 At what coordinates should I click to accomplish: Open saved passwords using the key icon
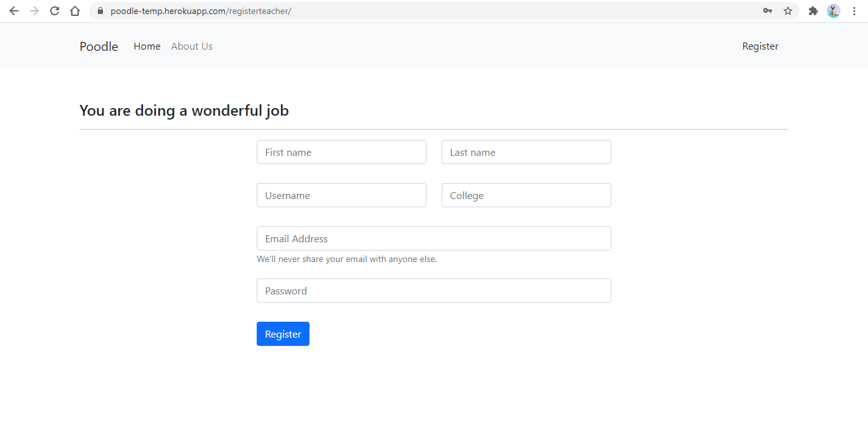coord(768,11)
